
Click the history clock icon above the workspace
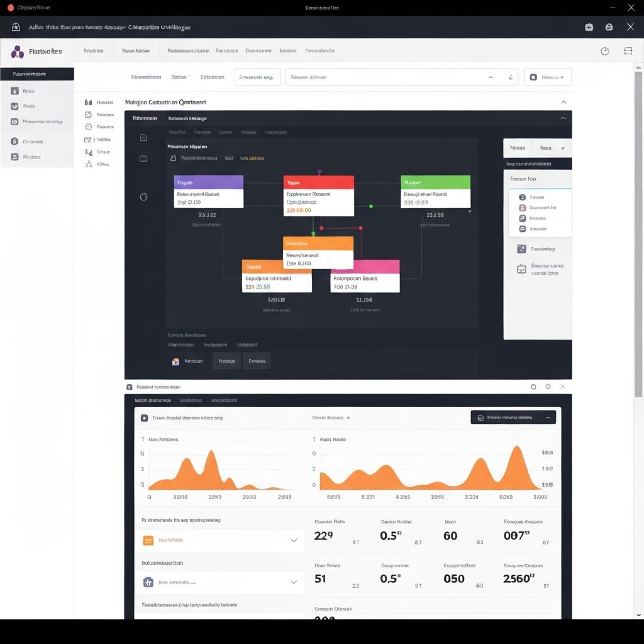[x=605, y=50]
